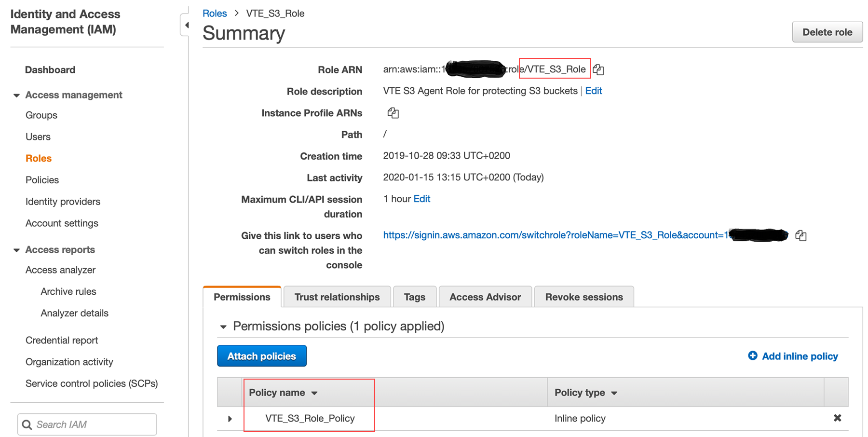868x437 pixels.
Task: Open the Revoke sessions tab
Action: (583, 297)
